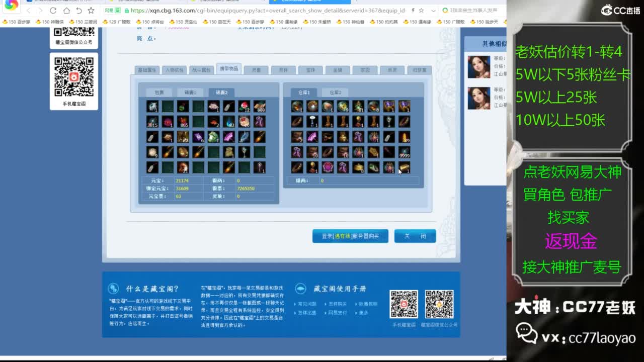Switch to the 仓库2 warehouse tab
This screenshot has width=644, height=362.
(335, 93)
